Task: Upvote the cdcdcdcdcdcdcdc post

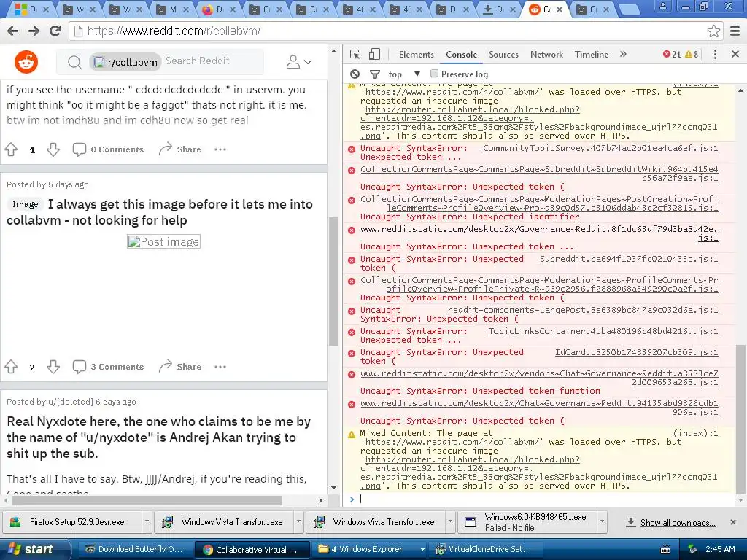Action: pos(11,149)
